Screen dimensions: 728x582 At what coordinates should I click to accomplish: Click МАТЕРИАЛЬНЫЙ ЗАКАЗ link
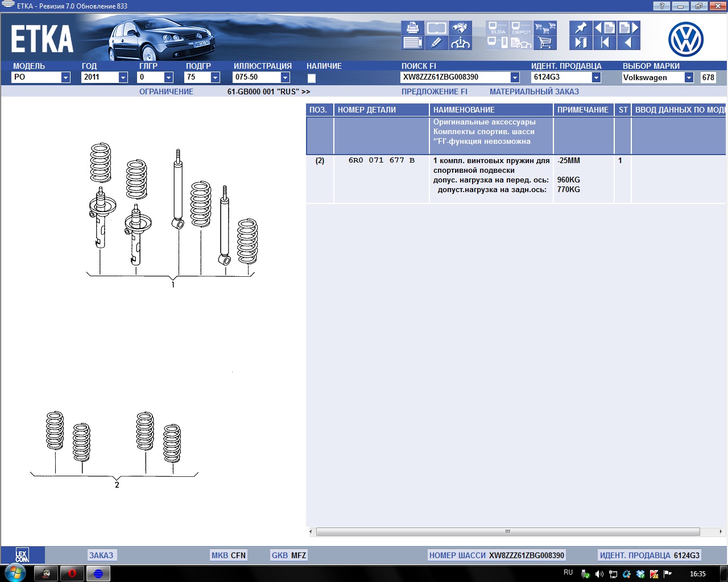coord(534,92)
